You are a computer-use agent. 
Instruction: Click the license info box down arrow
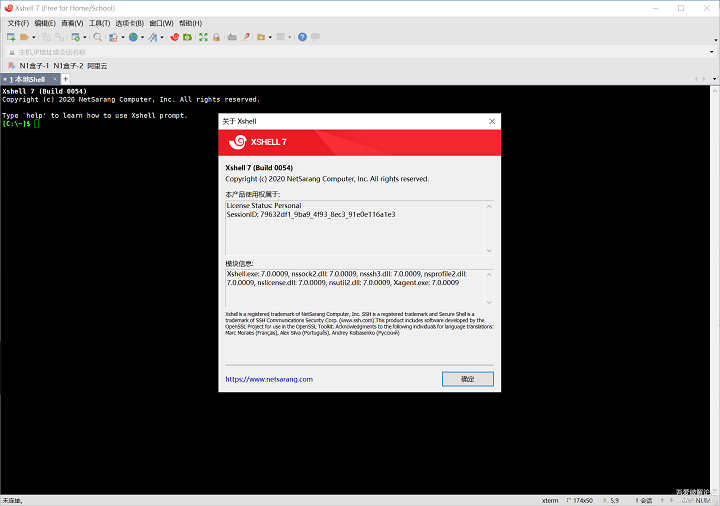tap(489, 250)
